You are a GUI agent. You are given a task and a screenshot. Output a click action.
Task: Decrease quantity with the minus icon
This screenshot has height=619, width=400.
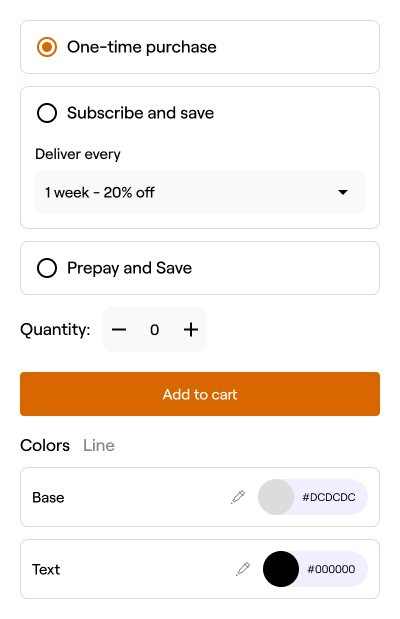pyautogui.click(x=119, y=330)
